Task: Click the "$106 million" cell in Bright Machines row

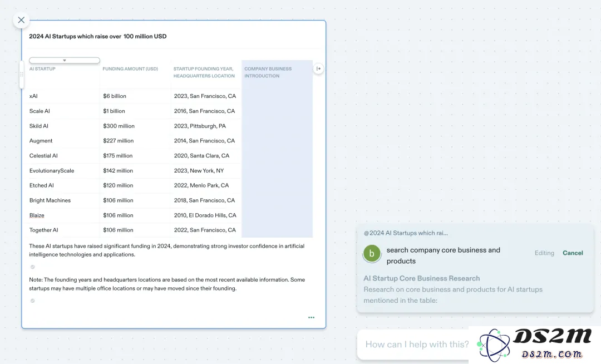Action: [x=118, y=200]
